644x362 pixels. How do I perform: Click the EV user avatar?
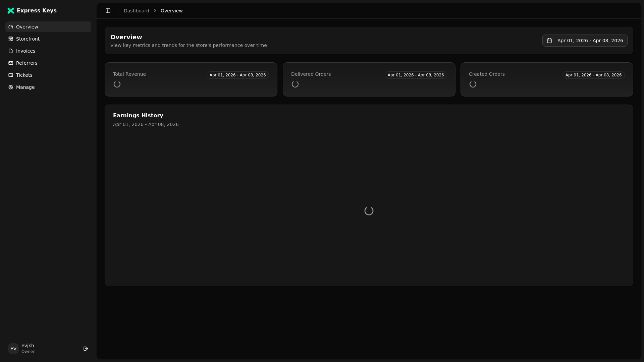(x=13, y=349)
